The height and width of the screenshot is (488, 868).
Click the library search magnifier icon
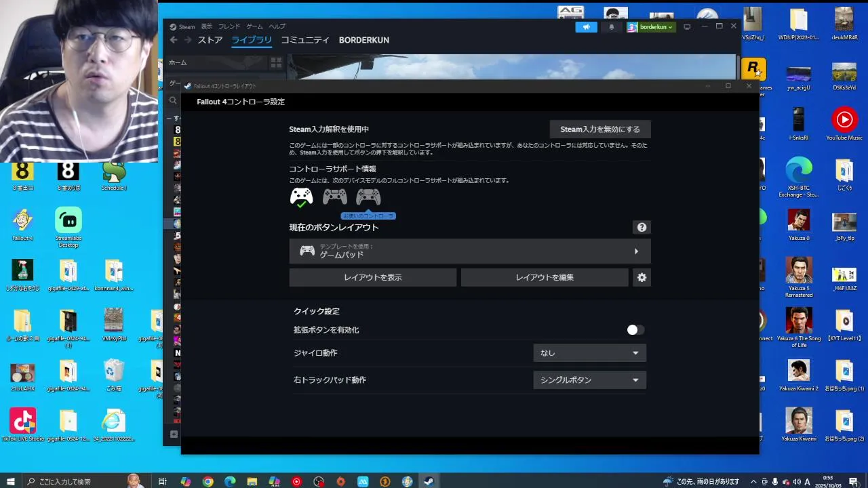[x=173, y=100]
